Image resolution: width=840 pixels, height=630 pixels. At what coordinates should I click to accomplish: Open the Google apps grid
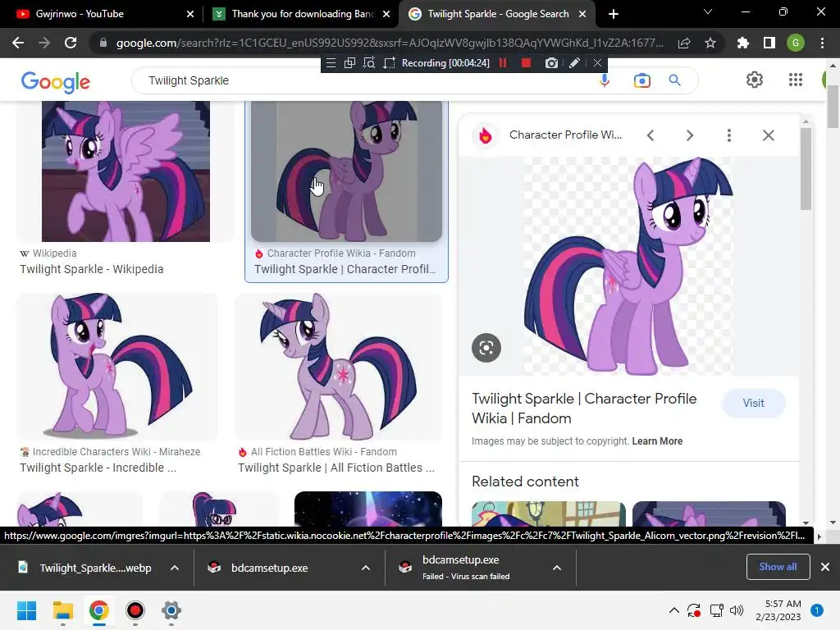(796, 80)
